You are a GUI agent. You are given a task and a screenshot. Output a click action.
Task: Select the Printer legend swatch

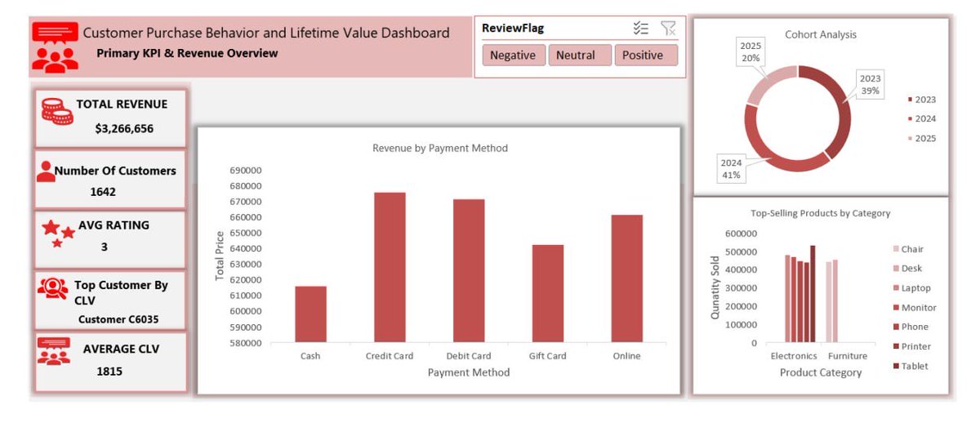(896, 346)
